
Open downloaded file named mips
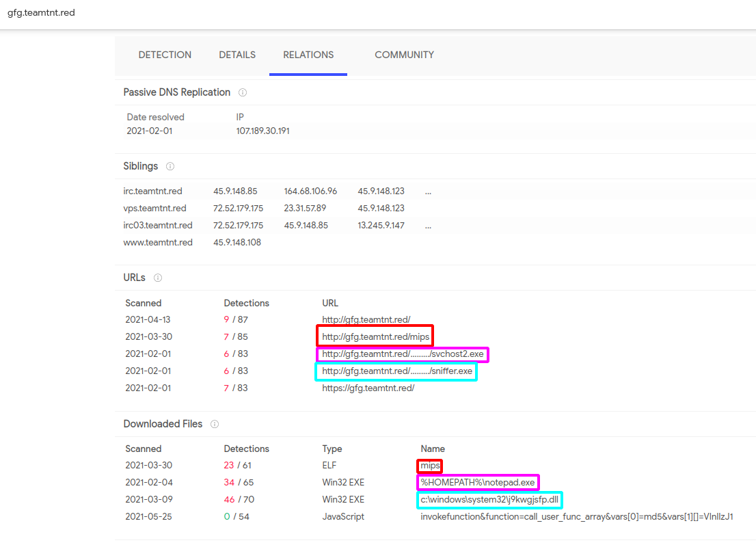(430, 466)
